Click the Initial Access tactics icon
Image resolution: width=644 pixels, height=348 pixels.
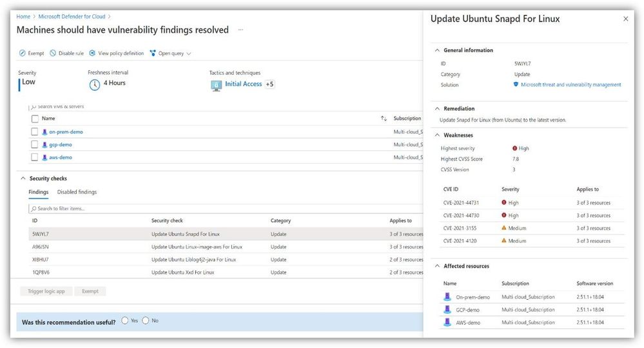tap(217, 84)
